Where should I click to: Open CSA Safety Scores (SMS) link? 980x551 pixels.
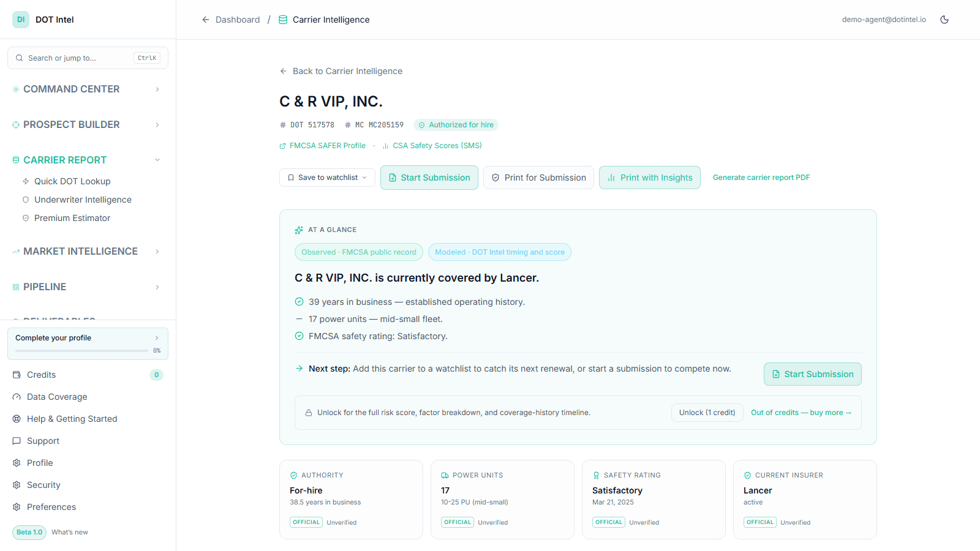point(432,146)
